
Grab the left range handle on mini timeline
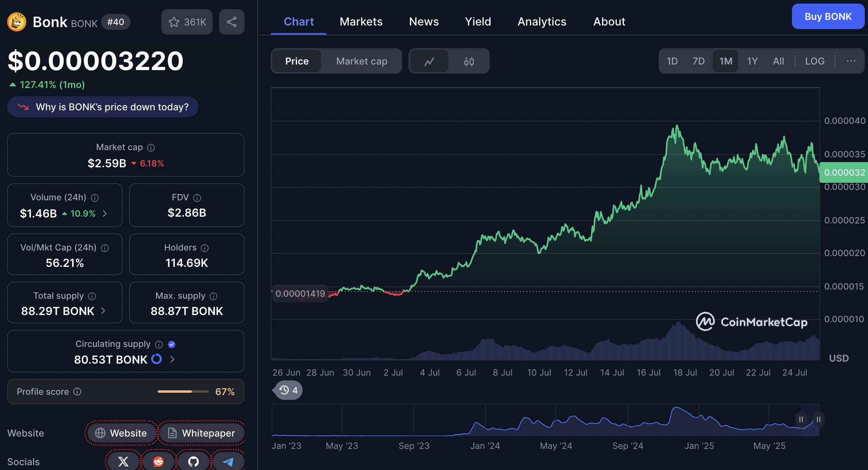point(801,419)
